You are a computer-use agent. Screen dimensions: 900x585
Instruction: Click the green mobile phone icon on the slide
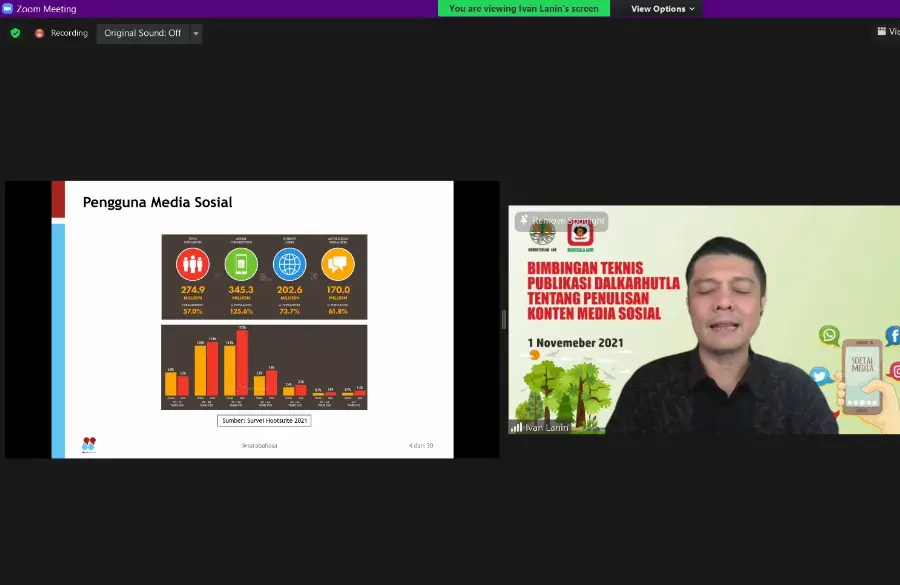[241, 264]
